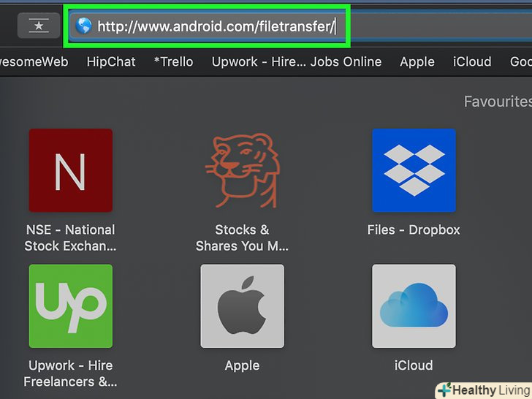Screen dimensions: 532x399
Task: Open the iCloud cloud tile
Action: coord(414,306)
